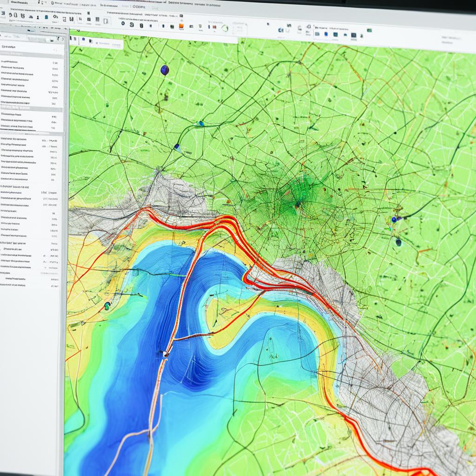Click the green icon at far right of ribbon

370,30
